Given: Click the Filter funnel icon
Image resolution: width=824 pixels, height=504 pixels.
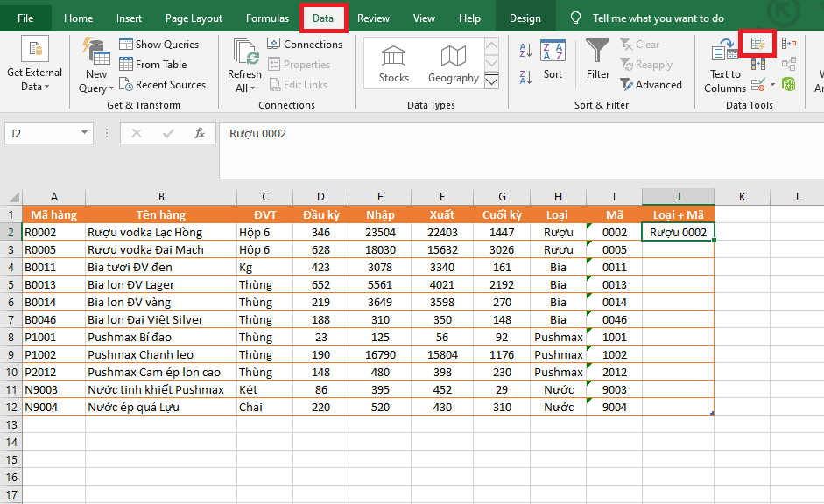Looking at the screenshot, I should point(598,59).
